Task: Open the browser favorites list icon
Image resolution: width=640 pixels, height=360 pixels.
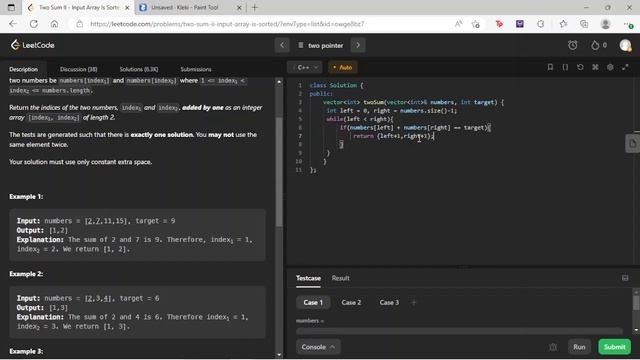Action: [x=563, y=24]
